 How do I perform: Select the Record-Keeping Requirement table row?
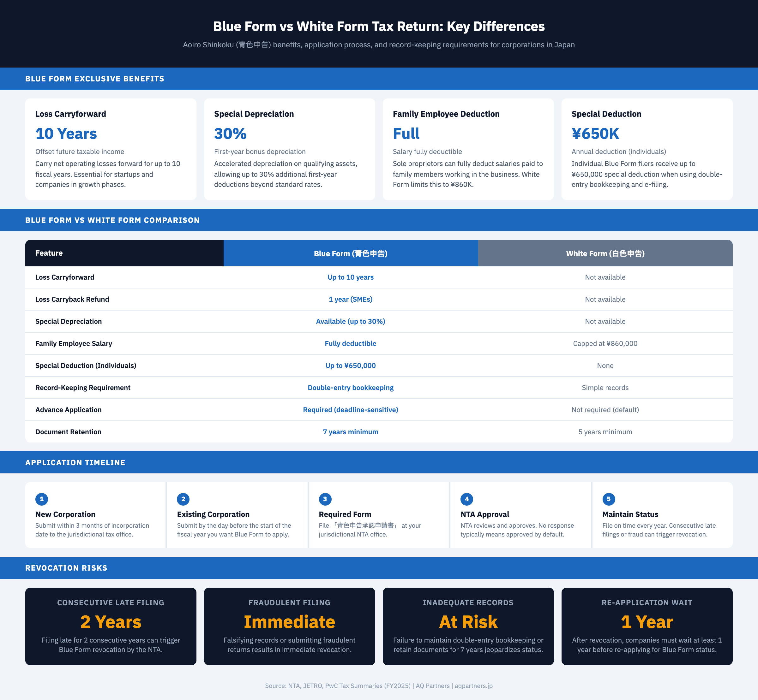pos(378,388)
